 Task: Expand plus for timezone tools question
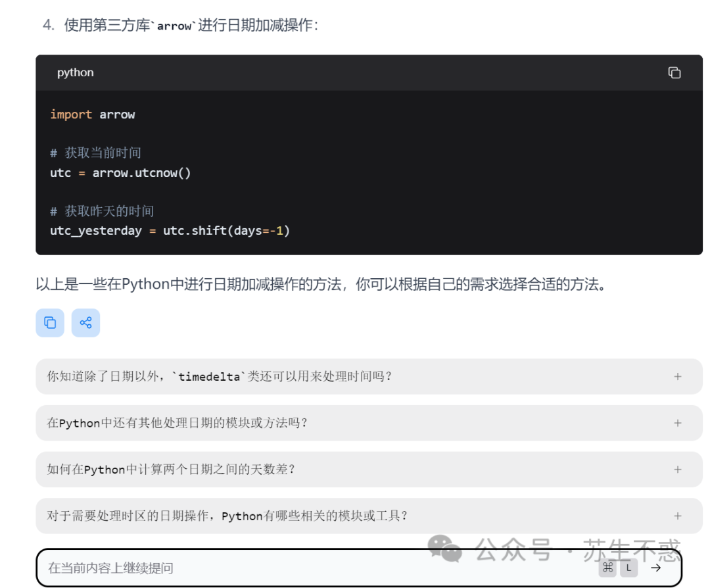click(x=677, y=516)
